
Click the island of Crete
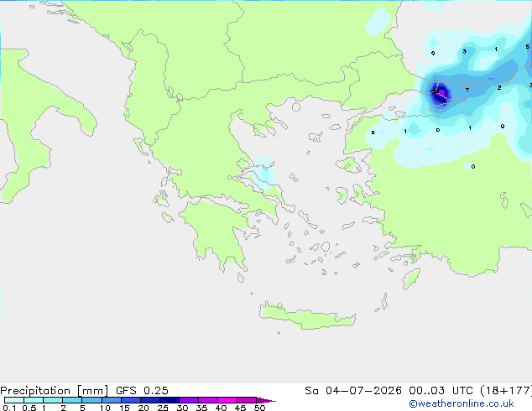pos(307,316)
